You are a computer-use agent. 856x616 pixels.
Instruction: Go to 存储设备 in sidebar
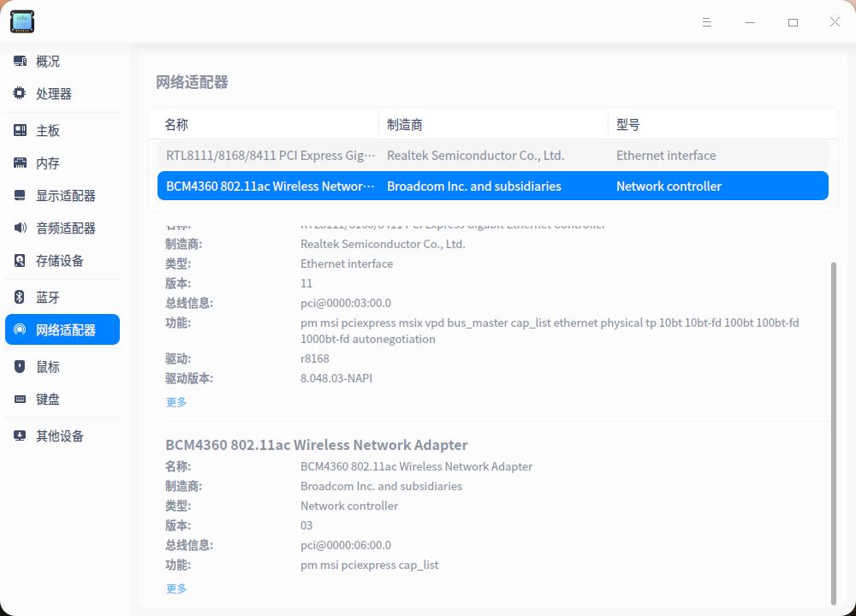coord(60,261)
